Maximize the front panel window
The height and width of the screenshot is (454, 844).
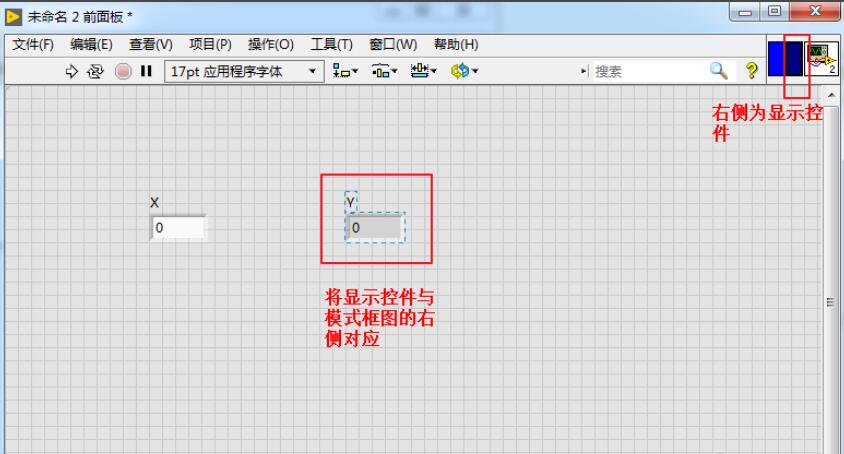[x=774, y=11]
